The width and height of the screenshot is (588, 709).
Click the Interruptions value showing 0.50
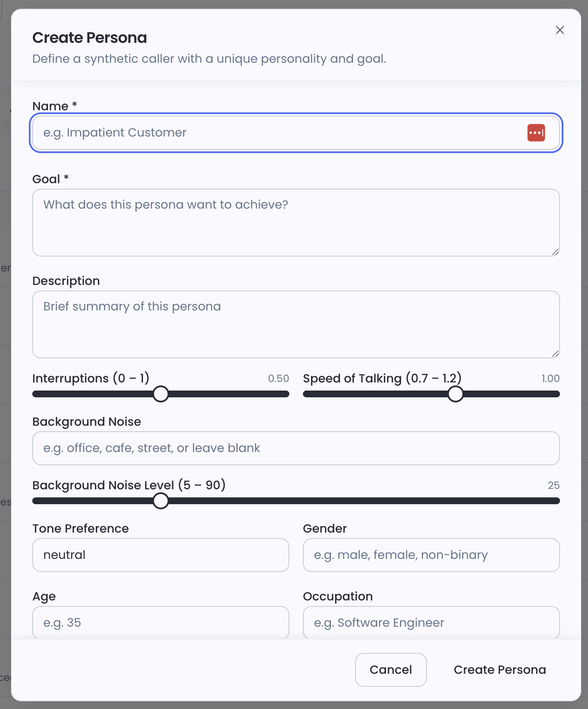click(x=278, y=378)
